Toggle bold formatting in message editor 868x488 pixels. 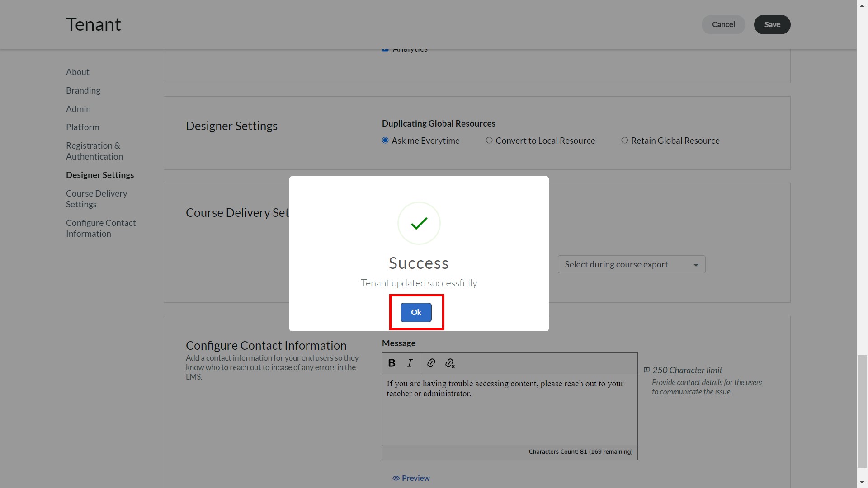click(x=392, y=363)
